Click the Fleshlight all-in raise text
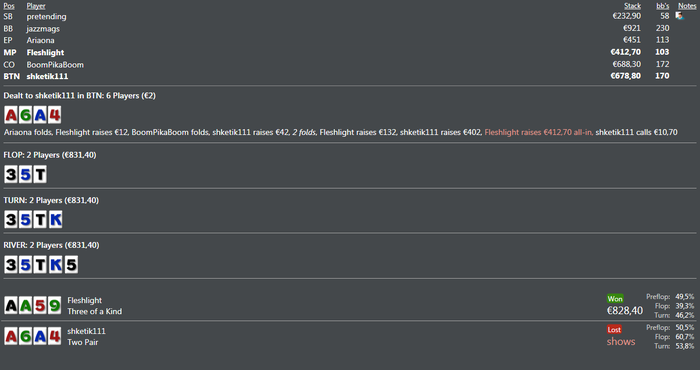 539,132
